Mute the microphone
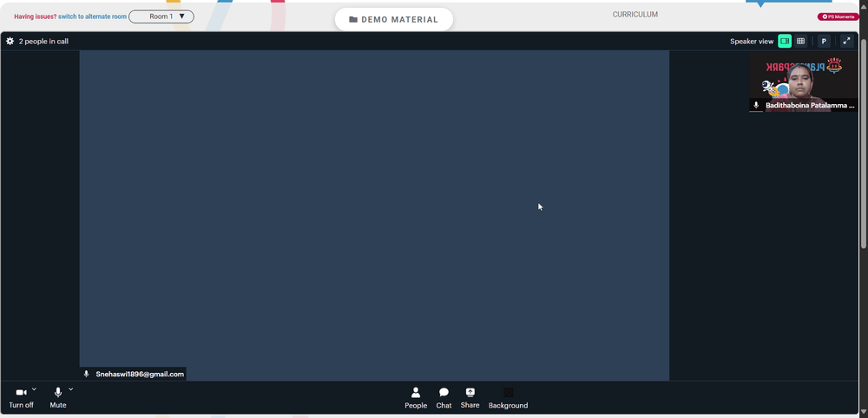868x418 pixels. 57,397
